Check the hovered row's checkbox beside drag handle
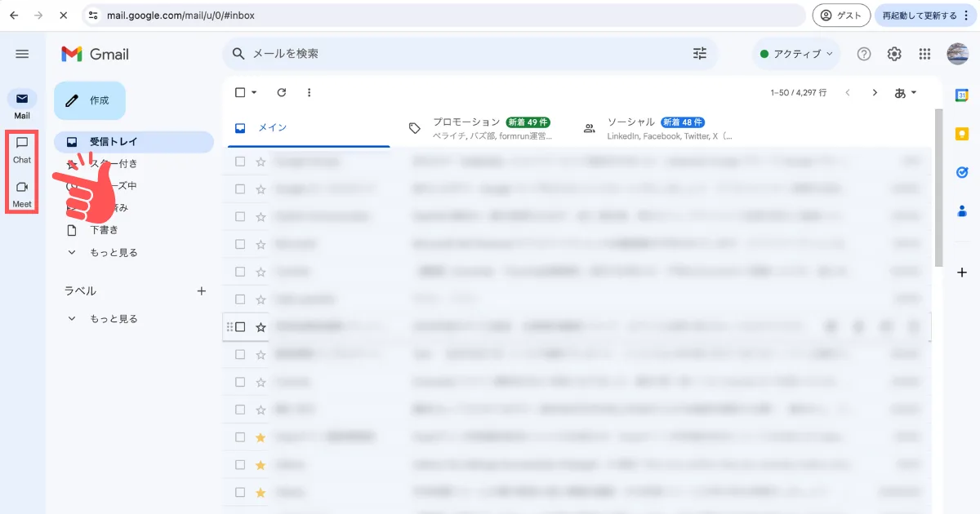Viewport: 980px width, 514px height. tap(240, 327)
